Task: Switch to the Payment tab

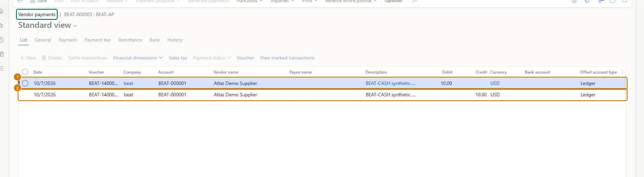Action: click(x=67, y=40)
